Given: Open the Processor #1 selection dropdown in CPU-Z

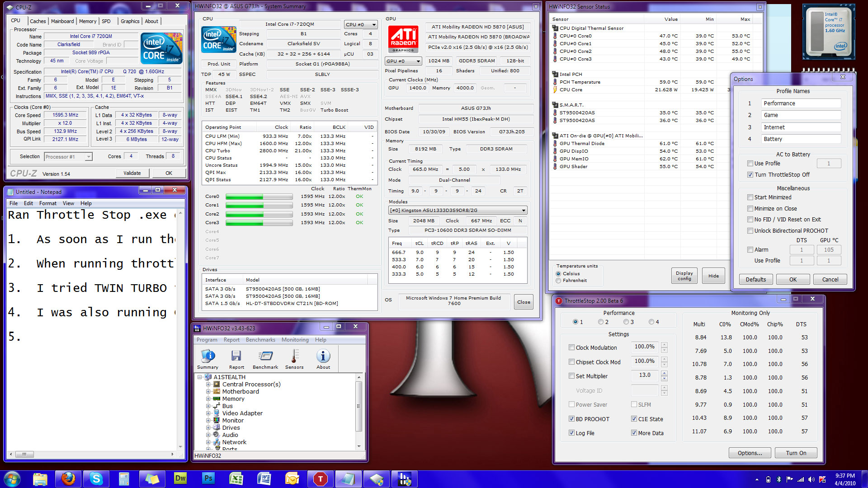Looking at the screenshot, I should (68, 157).
